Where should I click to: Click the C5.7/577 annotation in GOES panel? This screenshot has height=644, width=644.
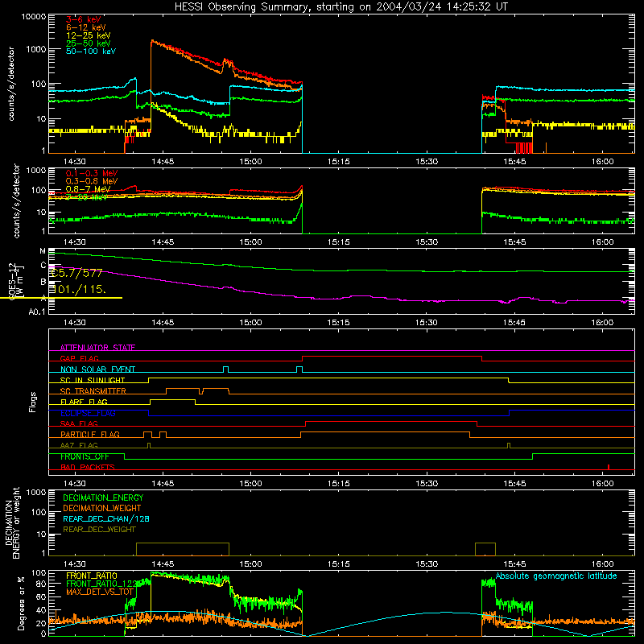77,273
